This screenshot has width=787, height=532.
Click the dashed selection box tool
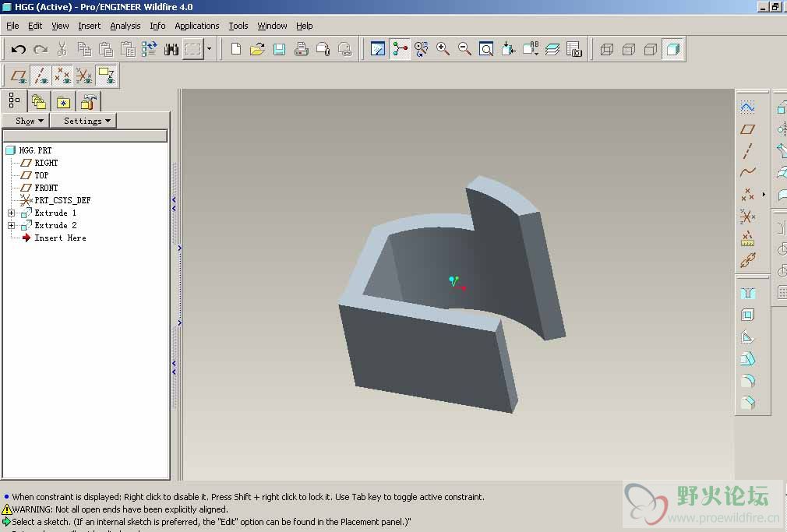coord(192,49)
